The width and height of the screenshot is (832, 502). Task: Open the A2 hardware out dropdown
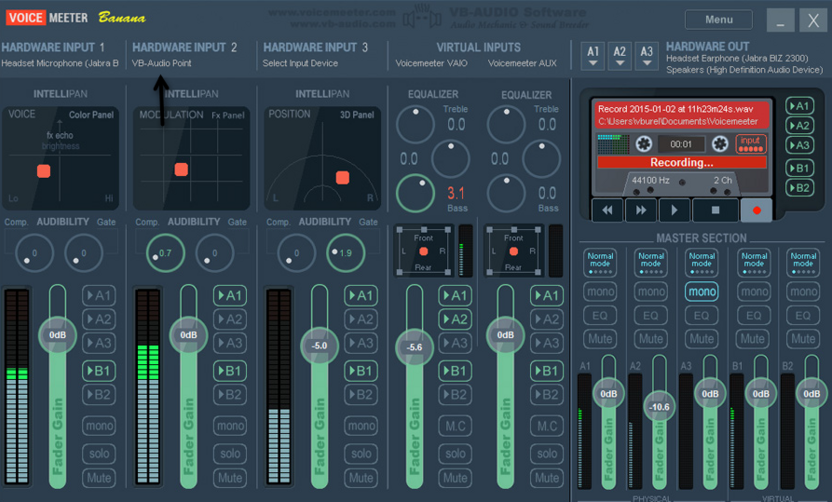pyautogui.click(x=620, y=56)
